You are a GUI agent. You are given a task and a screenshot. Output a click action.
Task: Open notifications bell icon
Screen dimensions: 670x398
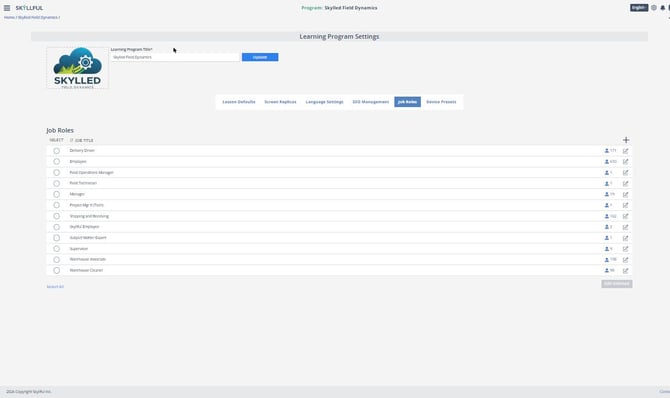pyautogui.click(x=662, y=8)
